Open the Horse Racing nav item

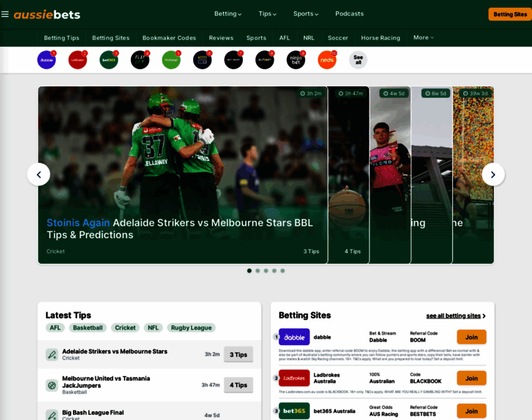tap(381, 38)
